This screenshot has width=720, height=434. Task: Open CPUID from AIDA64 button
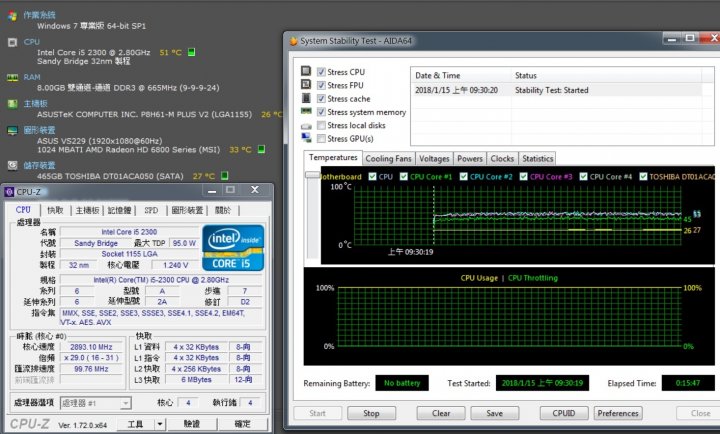coord(563,413)
